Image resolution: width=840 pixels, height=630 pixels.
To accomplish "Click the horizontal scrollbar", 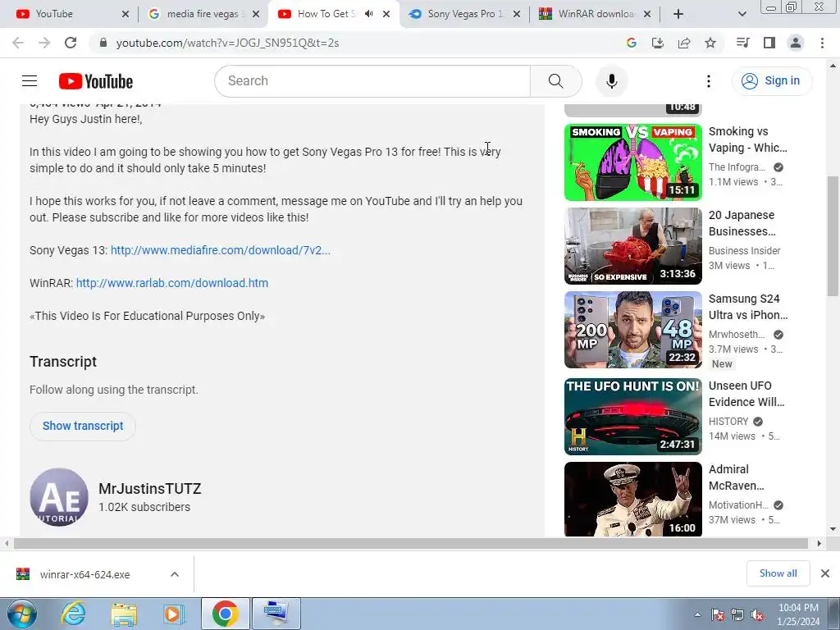I will [410, 543].
